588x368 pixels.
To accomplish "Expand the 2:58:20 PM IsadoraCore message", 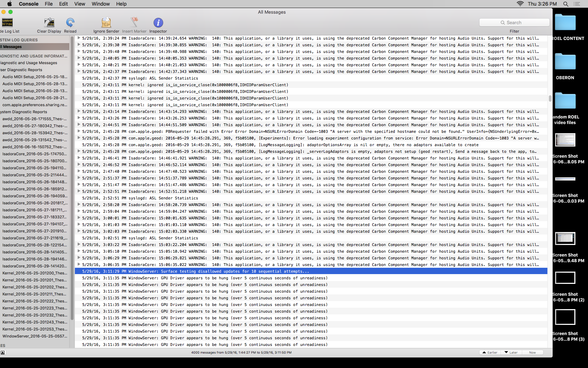I will (79, 204).
